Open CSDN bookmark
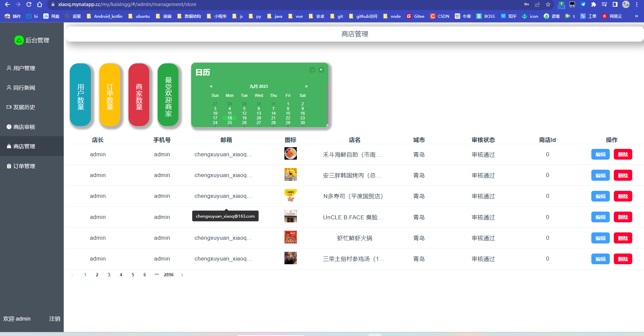644x336 pixels. point(440,16)
